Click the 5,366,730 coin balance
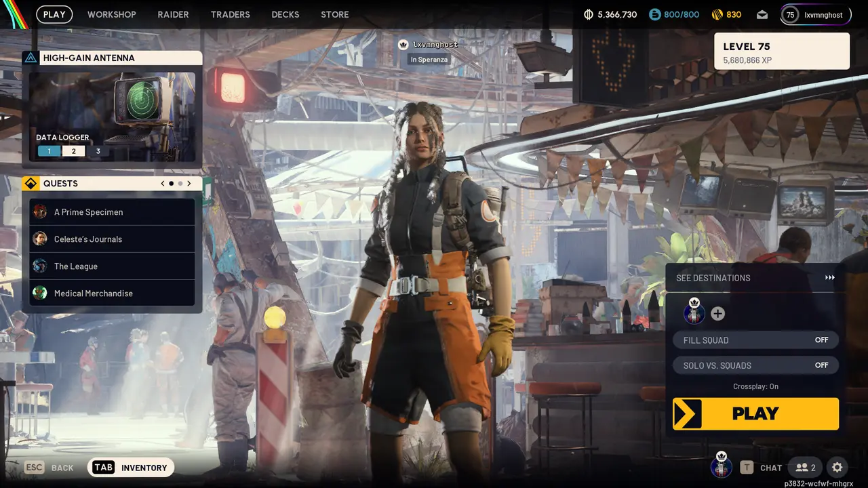Image resolution: width=868 pixels, height=488 pixels. [x=617, y=14]
